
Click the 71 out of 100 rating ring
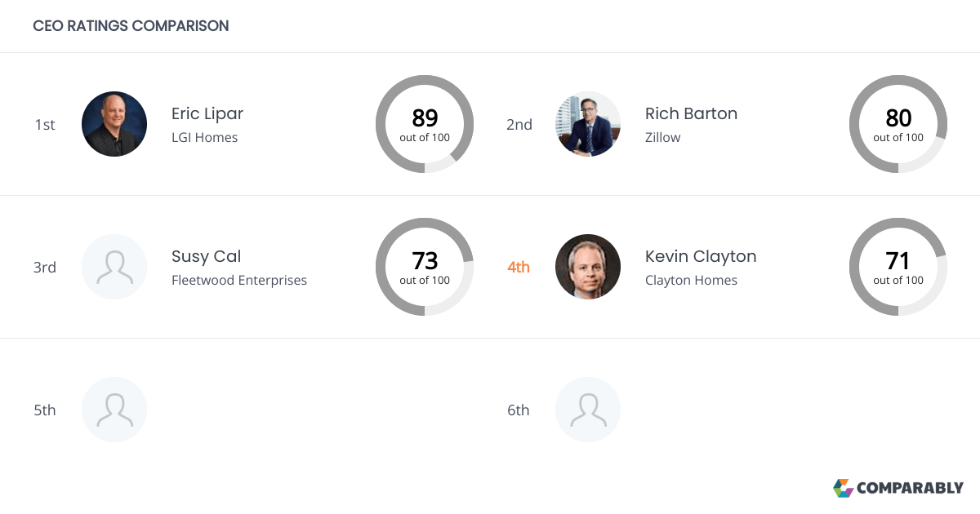tap(898, 267)
